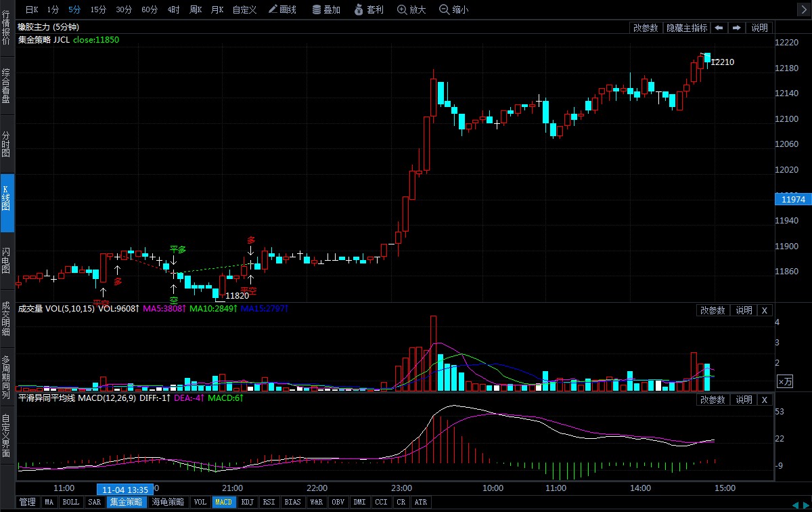
Task: Select the CR indicator tab
Action: coord(401,503)
